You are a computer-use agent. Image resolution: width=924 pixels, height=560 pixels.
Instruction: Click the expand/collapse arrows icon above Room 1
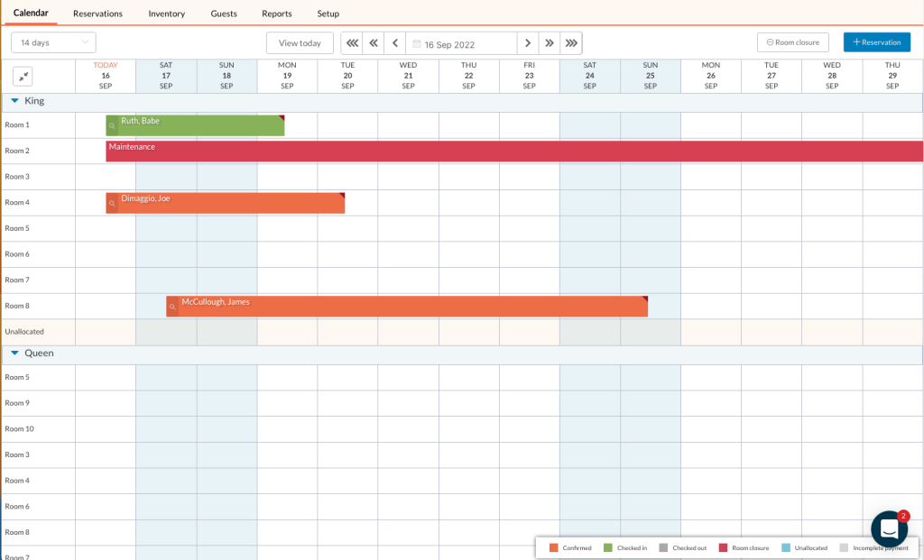pyautogui.click(x=22, y=77)
